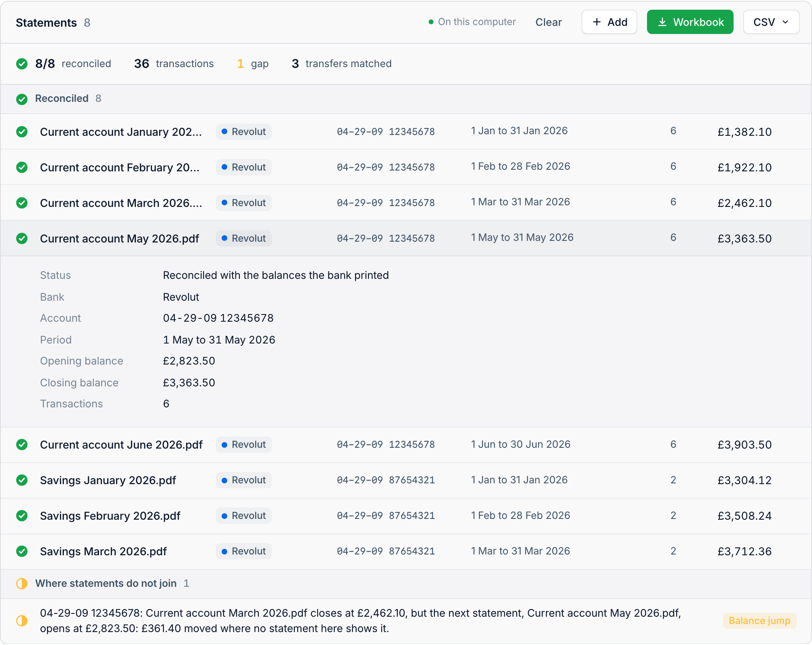812x645 pixels.
Task: Select the £3,712.36 closing balance
Action: pyautogui.click(x=744, y=551)
